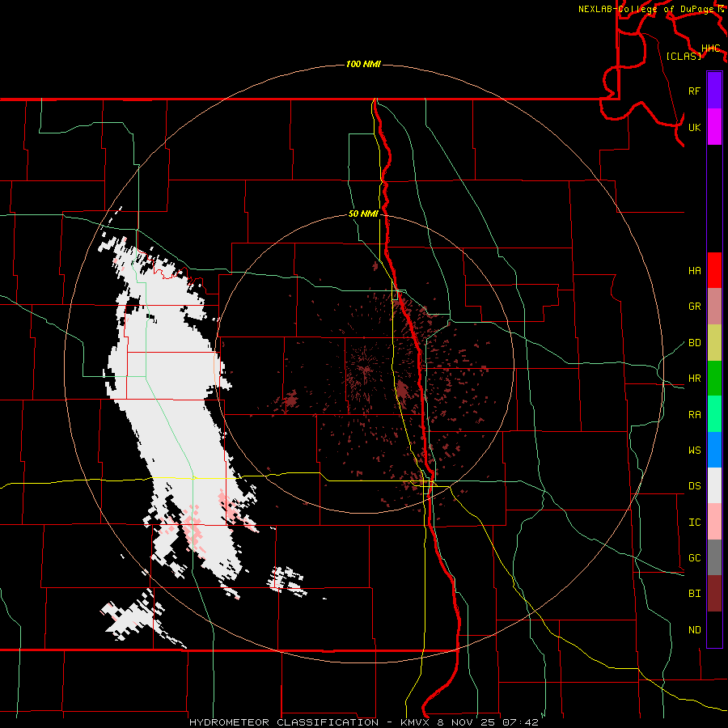Click the '[CLAS]' units label
728x728 pixels.
click(x=684, y=56)
